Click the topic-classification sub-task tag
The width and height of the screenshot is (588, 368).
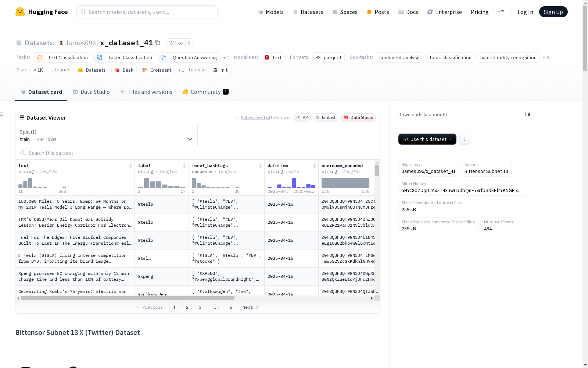click(451, 57)
